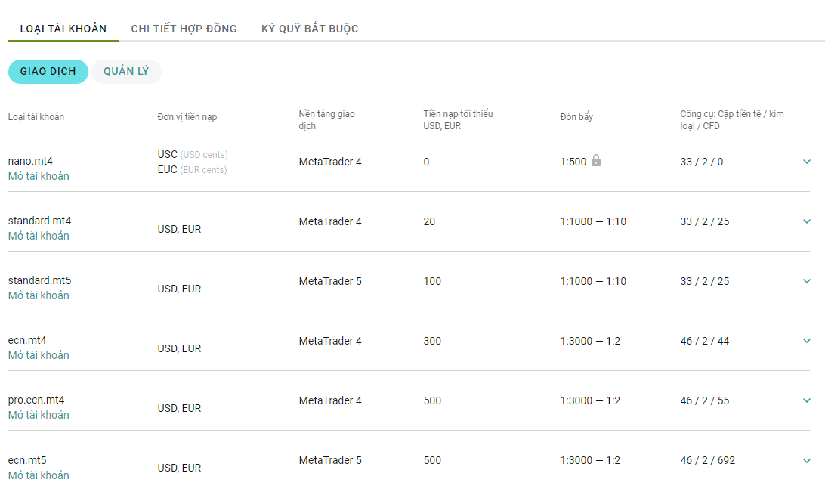Switch to the CHI TIẾT HỢP ĐỒNG tab
This screenshot has width=825, height=504.
pyautogui.click(x=184, y=29)
